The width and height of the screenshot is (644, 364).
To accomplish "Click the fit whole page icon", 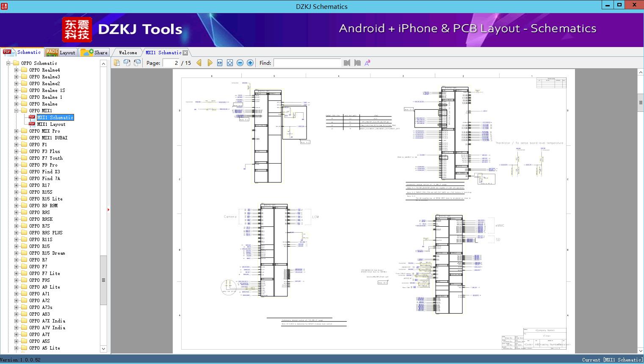I will 230,63.
